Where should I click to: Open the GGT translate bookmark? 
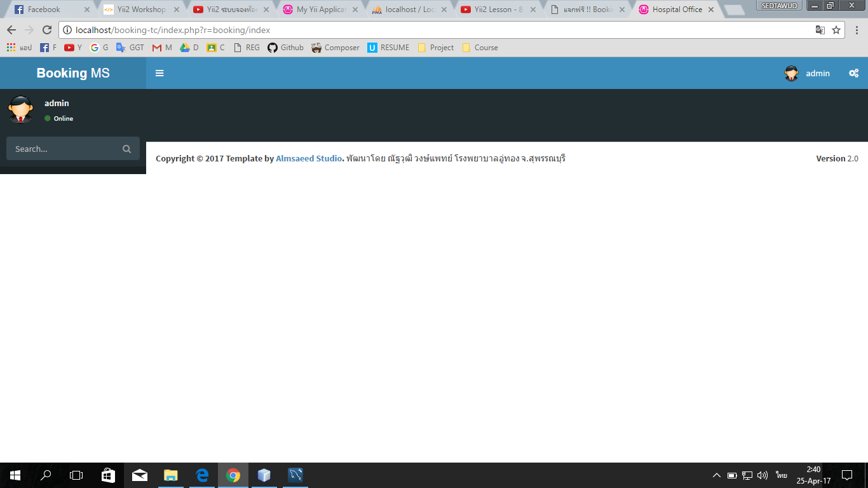pyautogui.click(x=130, y=48)
